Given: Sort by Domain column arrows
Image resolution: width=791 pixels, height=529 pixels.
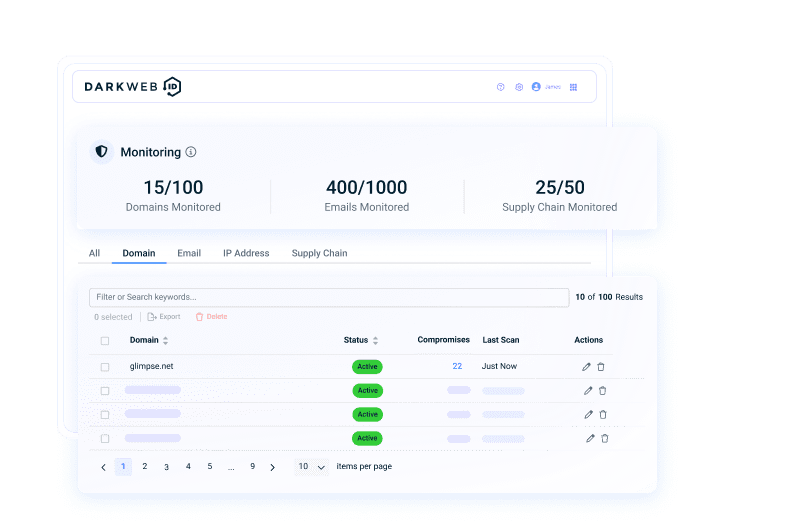Looking at the screenshot, I should (x=165, y=340).
